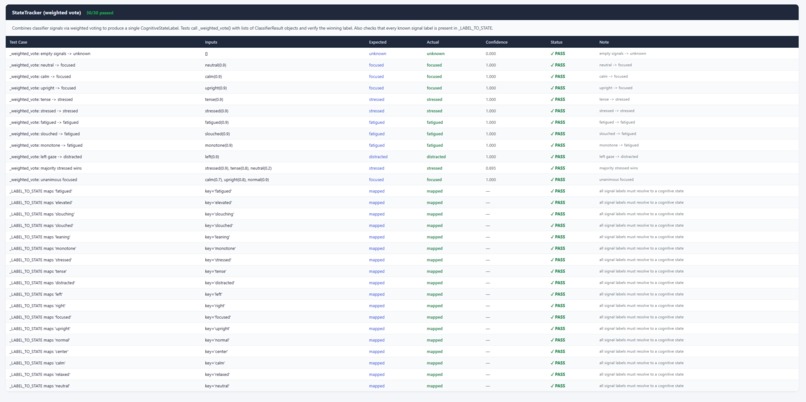The image size is (806, 402).
Task: Select row "_LABEL_TO_STATE maps 'leaning'"
Action: (402, 237)
